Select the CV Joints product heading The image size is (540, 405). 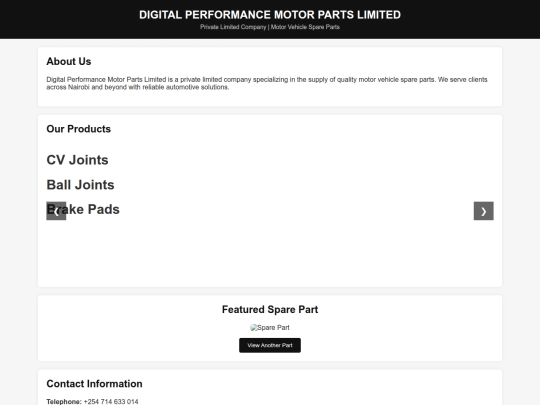tap(77, 160)
